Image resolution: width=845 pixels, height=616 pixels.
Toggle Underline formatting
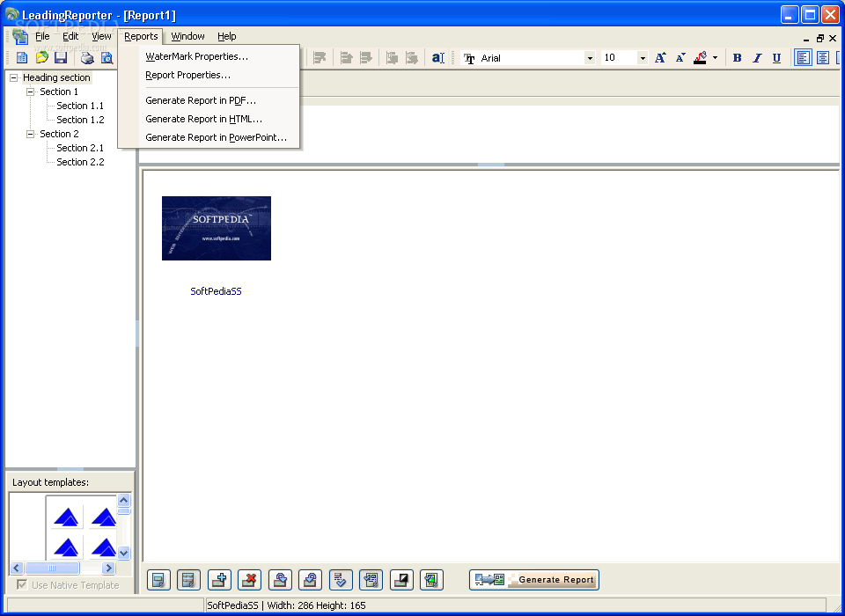(776, 58)
